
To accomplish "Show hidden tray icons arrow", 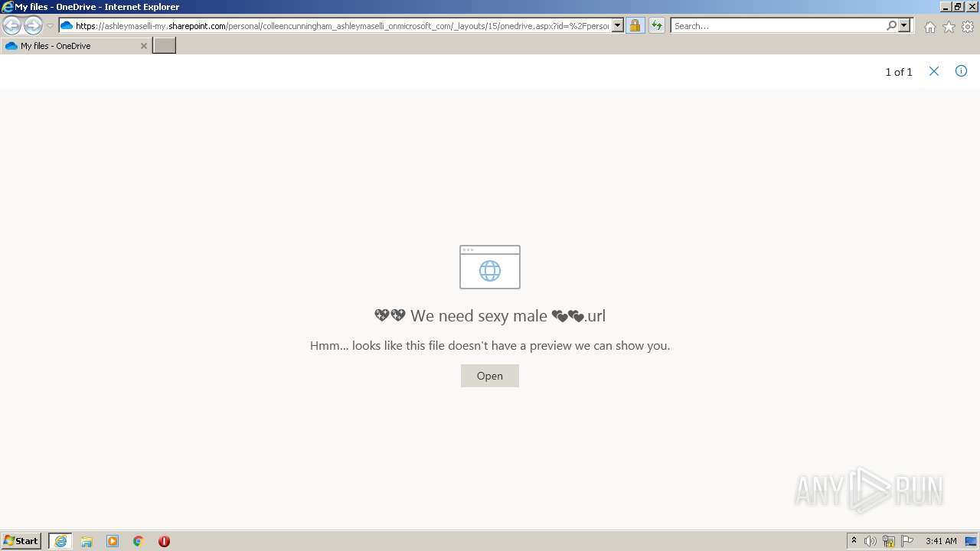I will [854, 541].
